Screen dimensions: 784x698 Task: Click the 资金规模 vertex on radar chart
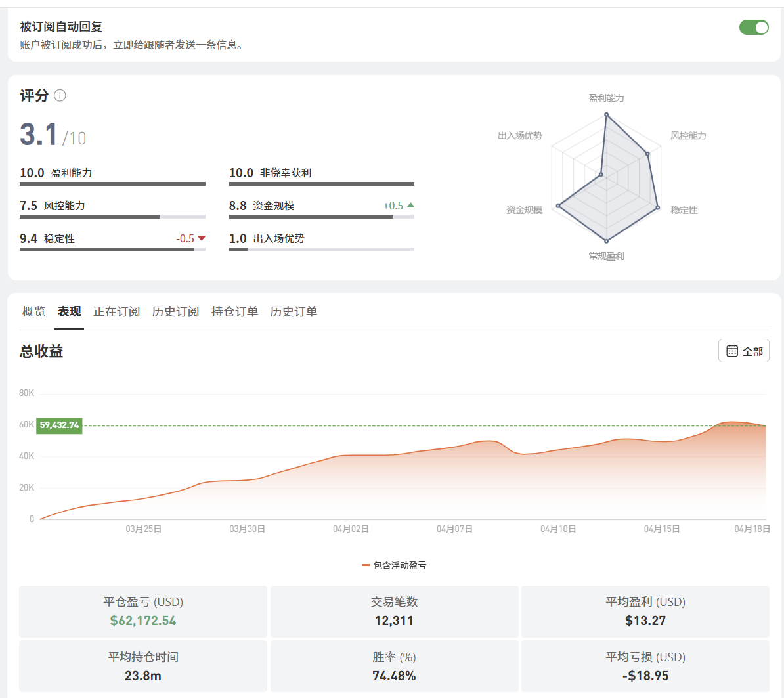click(559, 206)
